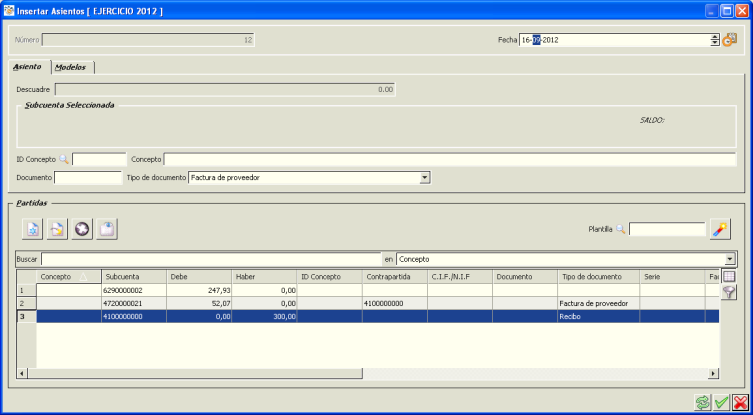Select the Asiento tab
This screenshot has width=753, height=415.
(27, 67)
